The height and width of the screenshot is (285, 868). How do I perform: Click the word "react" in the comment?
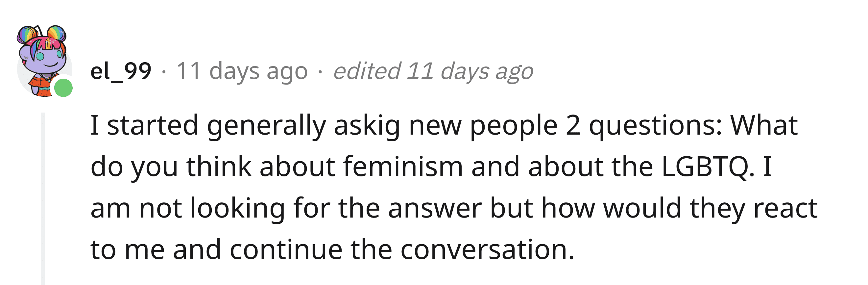pyautogui.click(x=785, y=208)
